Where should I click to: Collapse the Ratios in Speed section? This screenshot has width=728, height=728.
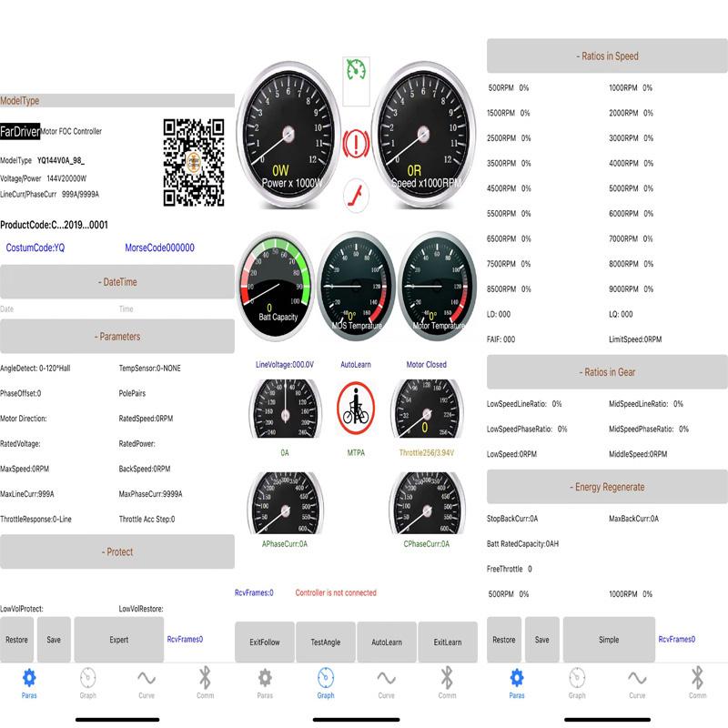[607, 56]
